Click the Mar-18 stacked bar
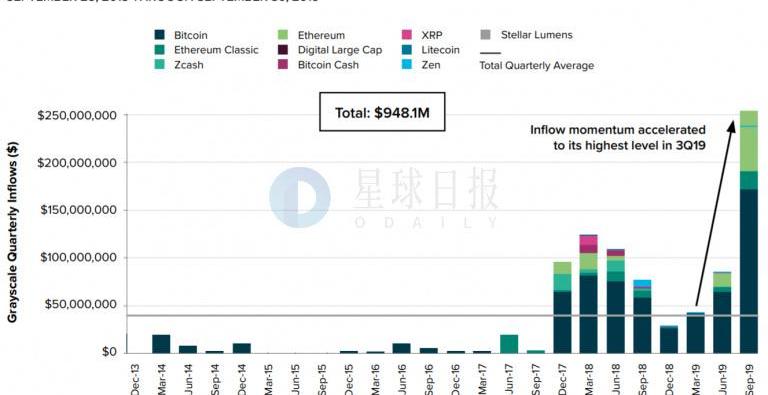This screenshot has width=768, height=395. [588, 294]
